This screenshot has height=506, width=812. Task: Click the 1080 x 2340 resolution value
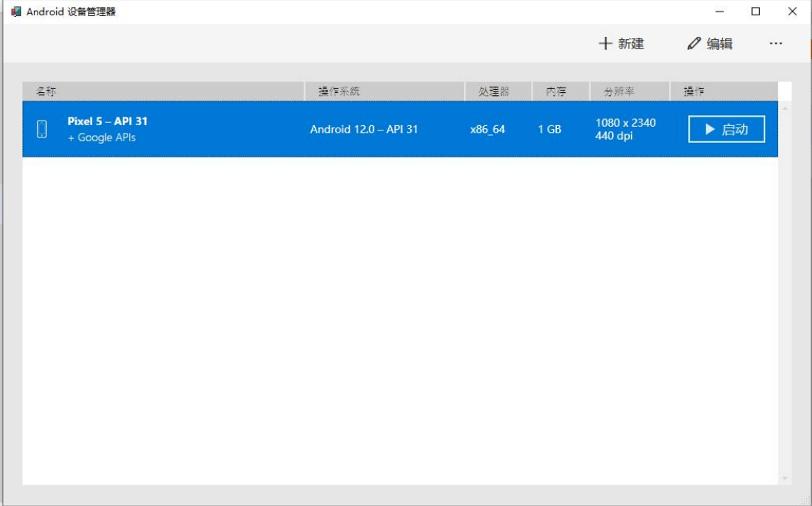tap(625, 123)
